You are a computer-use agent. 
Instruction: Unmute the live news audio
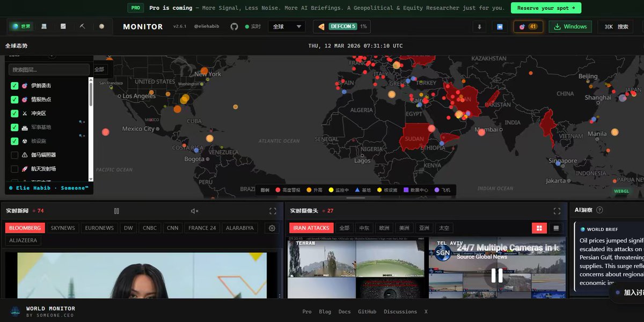[194, 211]
